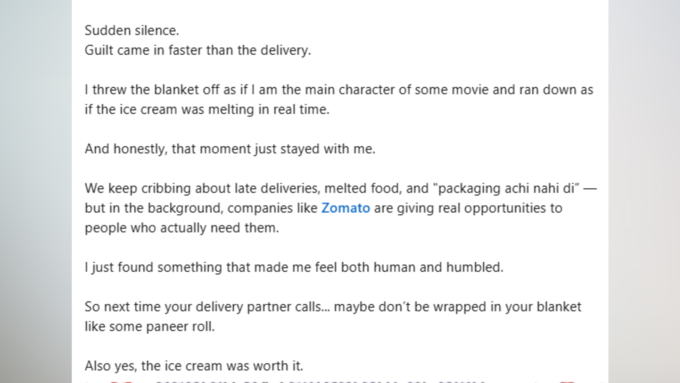Image resolution: width=680 pixels, height=383 pixels.
Task: Click the "I just found something" sentence
Action: 294,267
